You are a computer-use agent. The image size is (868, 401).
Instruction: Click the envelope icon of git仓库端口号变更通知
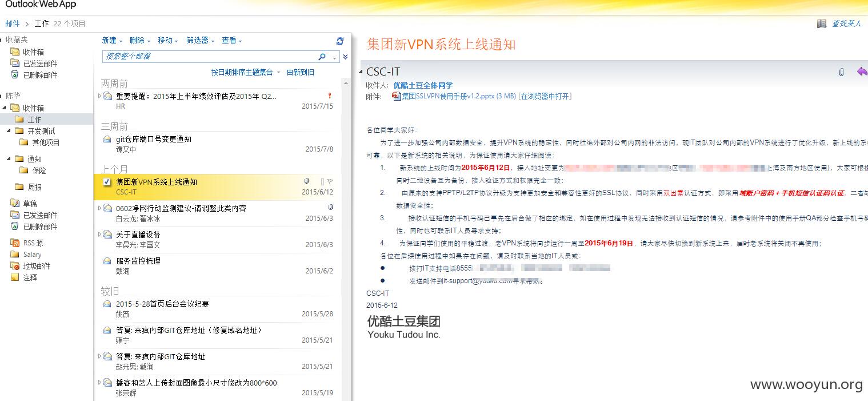(x=107, y=139)
